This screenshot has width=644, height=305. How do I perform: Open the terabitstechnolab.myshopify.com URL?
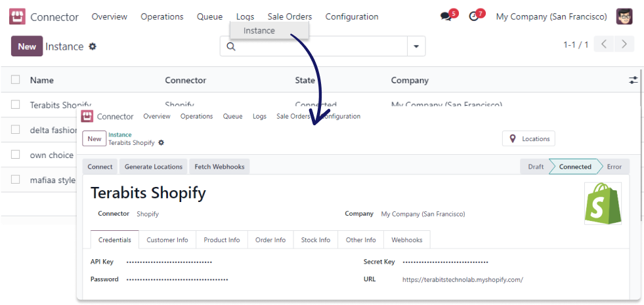tap(462, 279)
